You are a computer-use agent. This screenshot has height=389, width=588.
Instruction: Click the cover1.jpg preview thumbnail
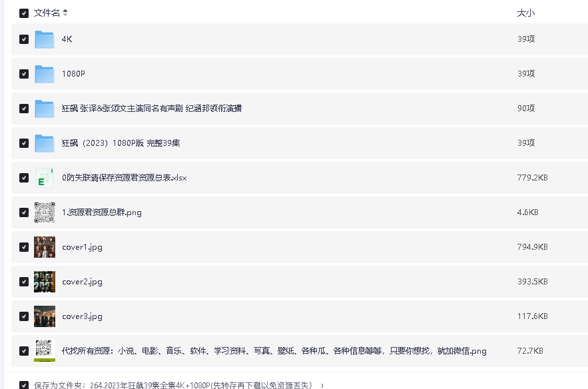(44, 246)
